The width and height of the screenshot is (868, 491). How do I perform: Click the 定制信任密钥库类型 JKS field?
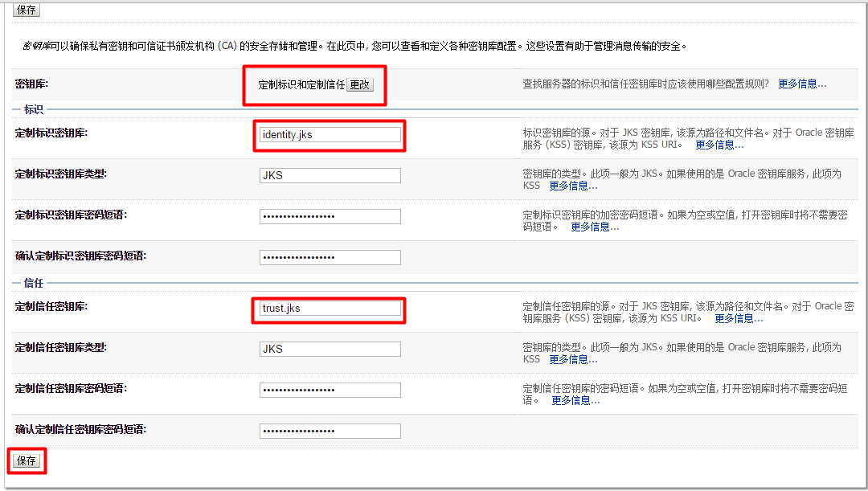[330, 350]
